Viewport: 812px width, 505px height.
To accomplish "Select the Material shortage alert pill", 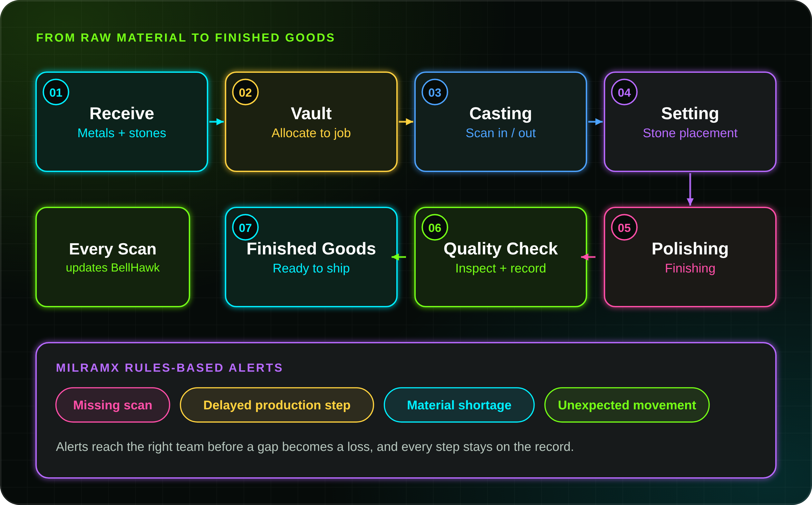I will (459, 405).
